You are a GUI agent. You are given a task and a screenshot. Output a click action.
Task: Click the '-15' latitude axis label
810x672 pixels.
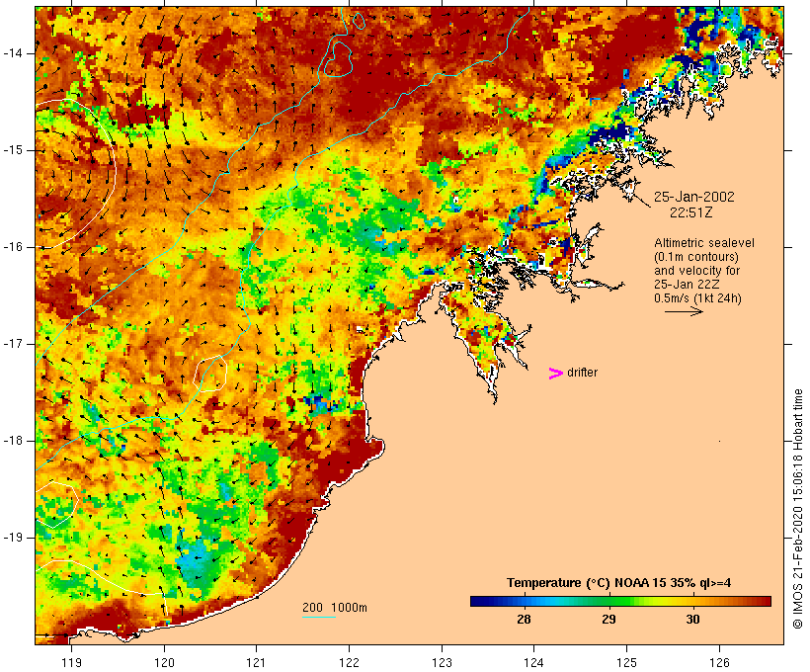coord(13,150)
